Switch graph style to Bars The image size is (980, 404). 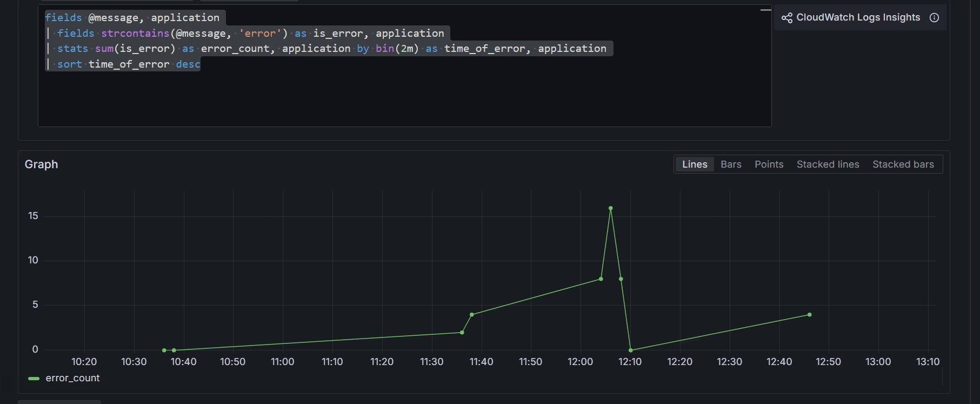tap(731, 164)
